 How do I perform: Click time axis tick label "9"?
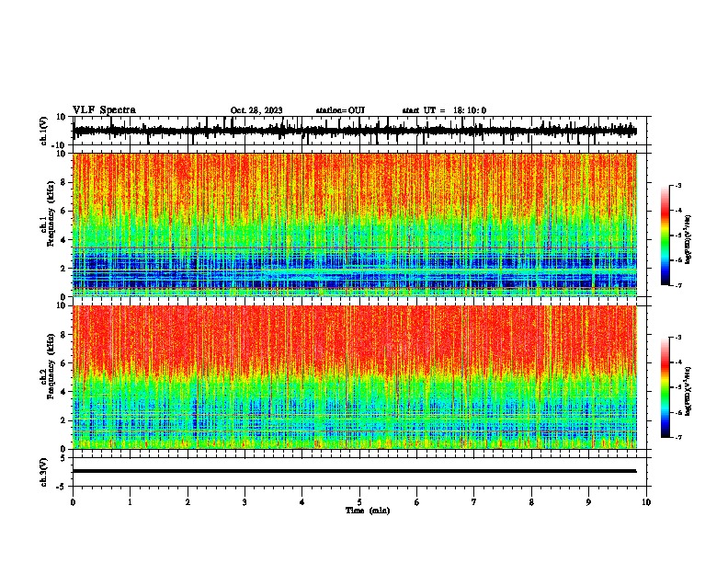[588, 502]
